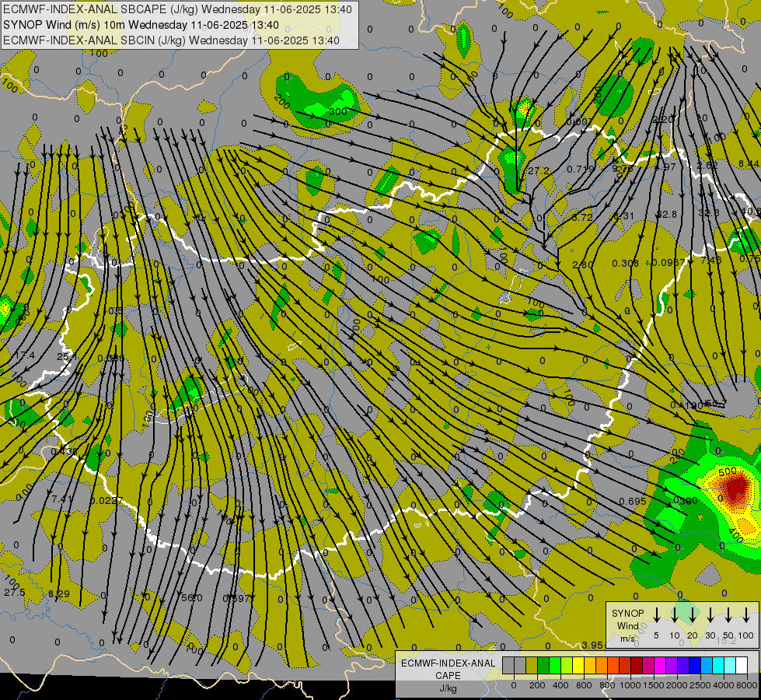Click the 5 m/s wind arrow in legend
Screen dimensions: 761x700
point(656,615)
